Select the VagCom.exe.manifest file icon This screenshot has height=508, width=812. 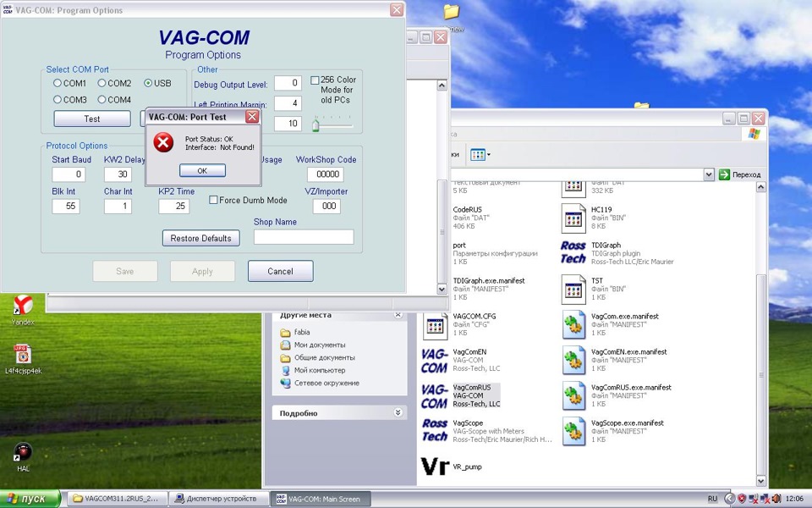click(x=573, y=324)
